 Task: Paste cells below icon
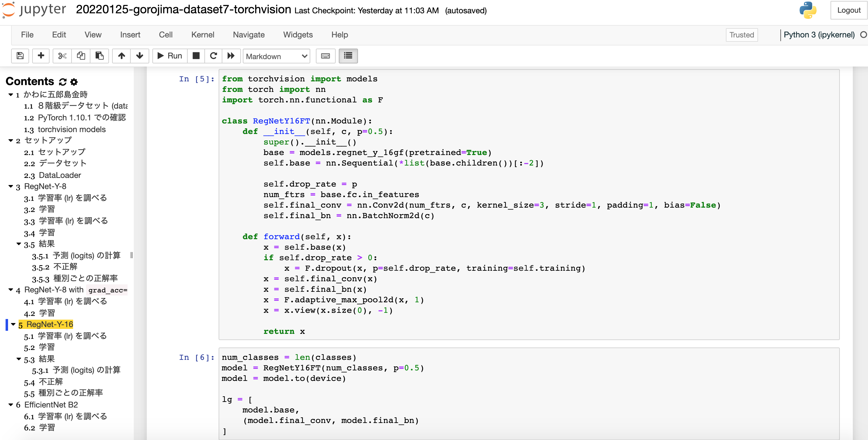99,56
